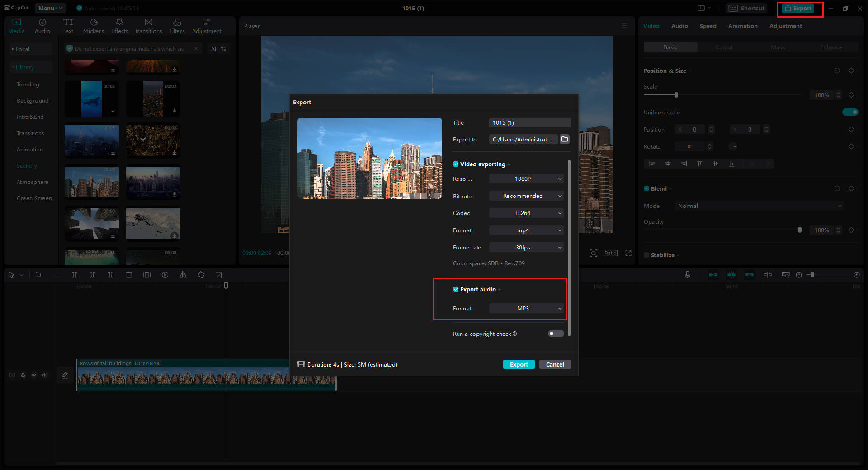Open the audio Format dropdown showing MP3
This screenshot has height=470, width=868.
point(526,308)
